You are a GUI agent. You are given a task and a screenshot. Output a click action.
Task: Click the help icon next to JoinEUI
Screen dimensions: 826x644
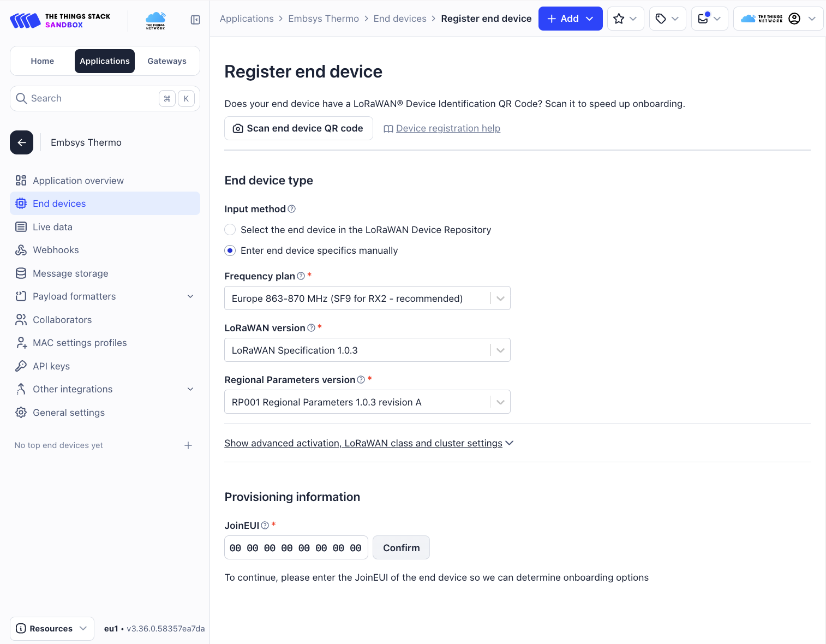point(265,526)
